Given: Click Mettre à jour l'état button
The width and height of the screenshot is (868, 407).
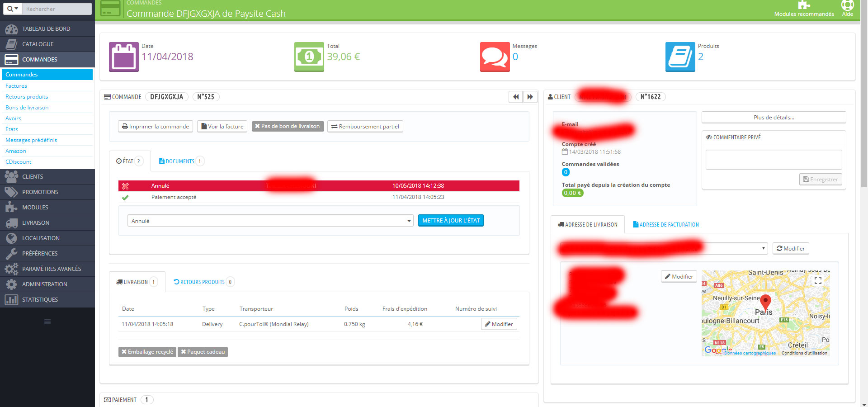Looking at the screenshot, I should coord(451,220).
